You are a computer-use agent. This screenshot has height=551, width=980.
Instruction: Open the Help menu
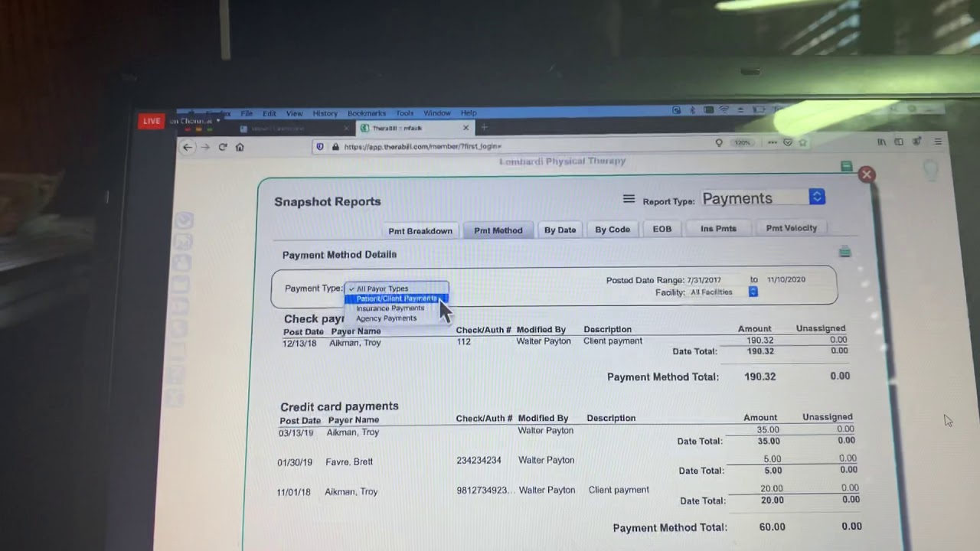(x=469, y=113)
